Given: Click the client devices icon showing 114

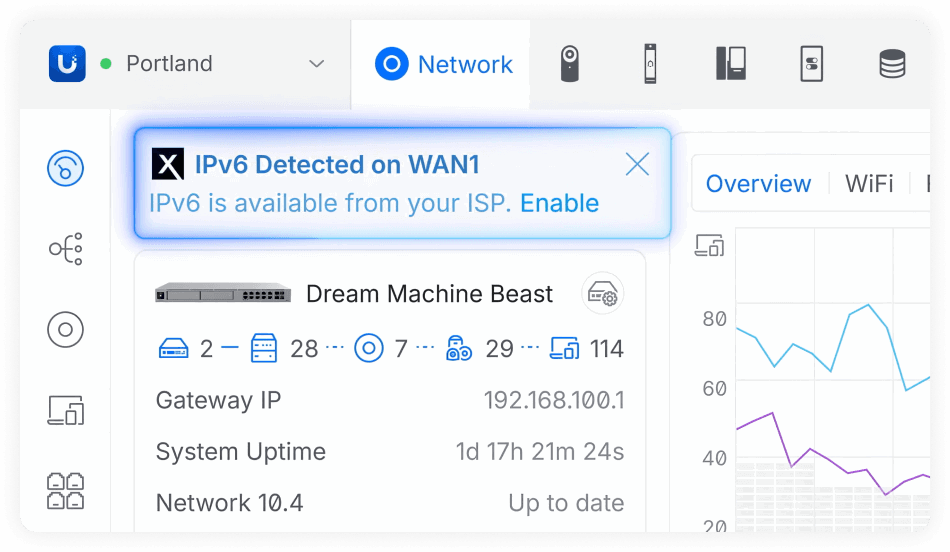Looking at the screenshot, I should pos(564,348).
